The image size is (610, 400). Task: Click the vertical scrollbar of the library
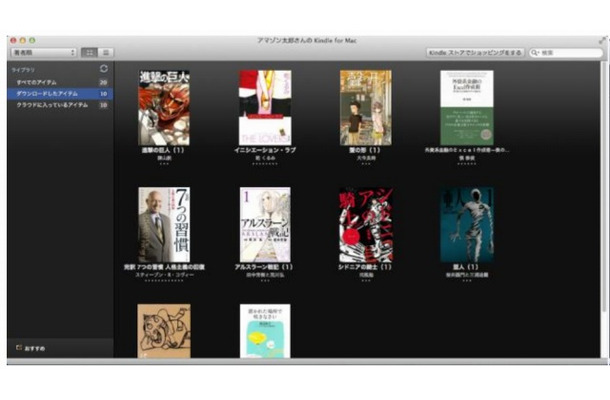coord(604,187)
